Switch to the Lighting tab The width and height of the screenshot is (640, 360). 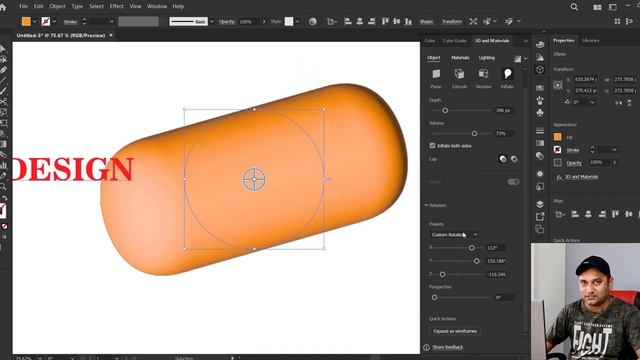click(487, 58)
